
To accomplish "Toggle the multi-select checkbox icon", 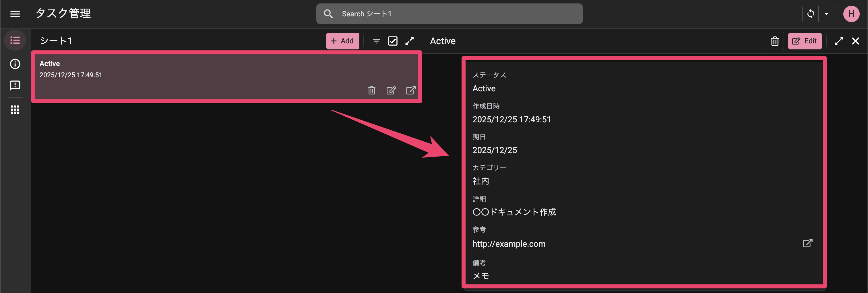I will click(393, 41).
